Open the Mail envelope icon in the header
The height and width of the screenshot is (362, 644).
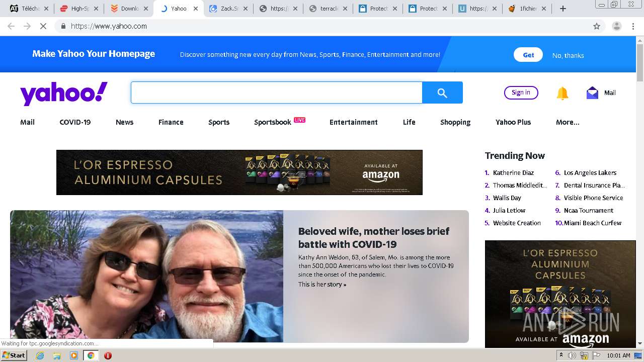pyautogui.click(x=592, y=93)
